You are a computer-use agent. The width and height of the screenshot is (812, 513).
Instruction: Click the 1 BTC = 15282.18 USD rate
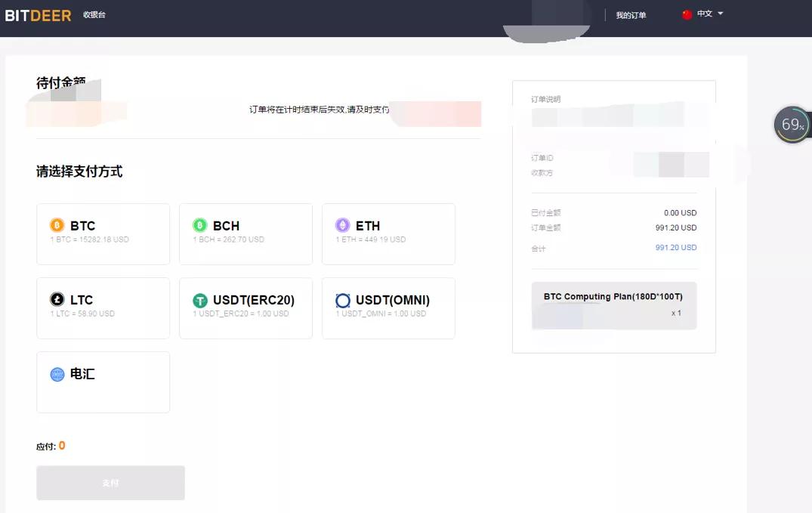[x=90, y=240]
